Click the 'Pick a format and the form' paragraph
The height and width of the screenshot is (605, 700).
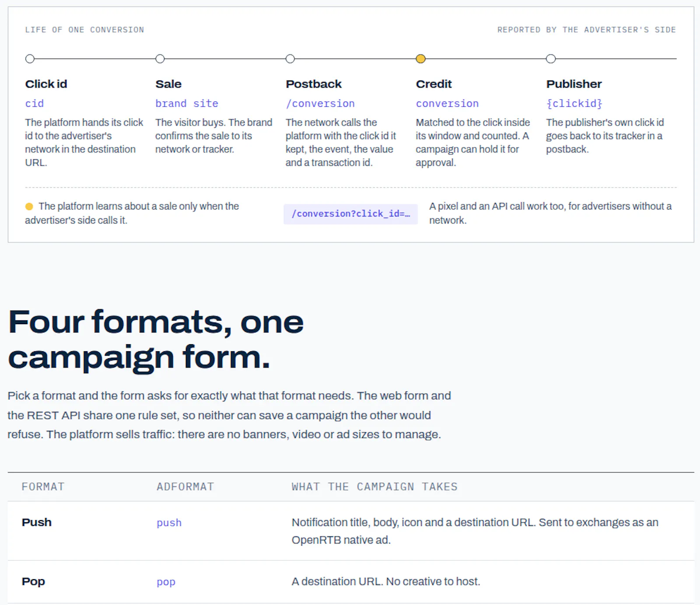pos(229,415)
